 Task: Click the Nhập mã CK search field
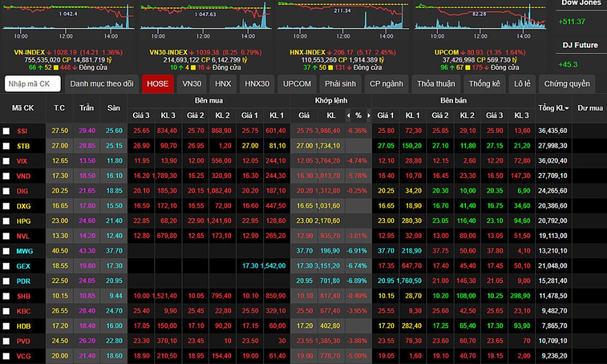(32, 84)
